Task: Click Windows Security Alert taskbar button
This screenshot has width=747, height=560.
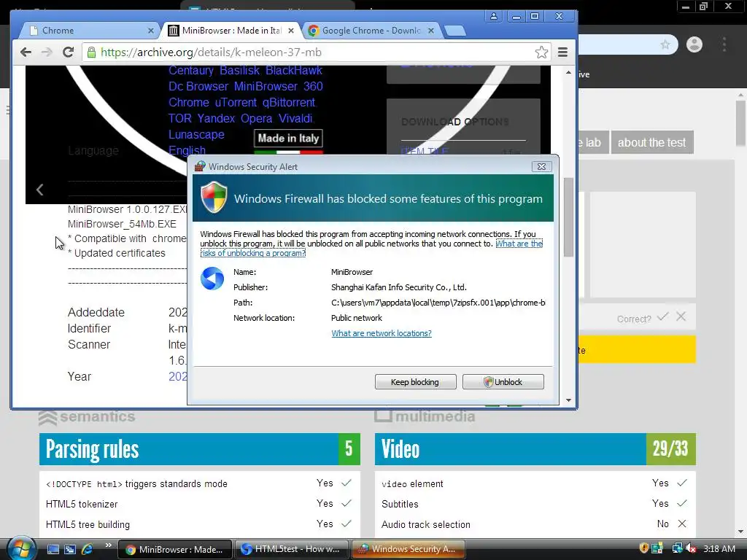Action: pyautogui.click(x=408, y=550)
